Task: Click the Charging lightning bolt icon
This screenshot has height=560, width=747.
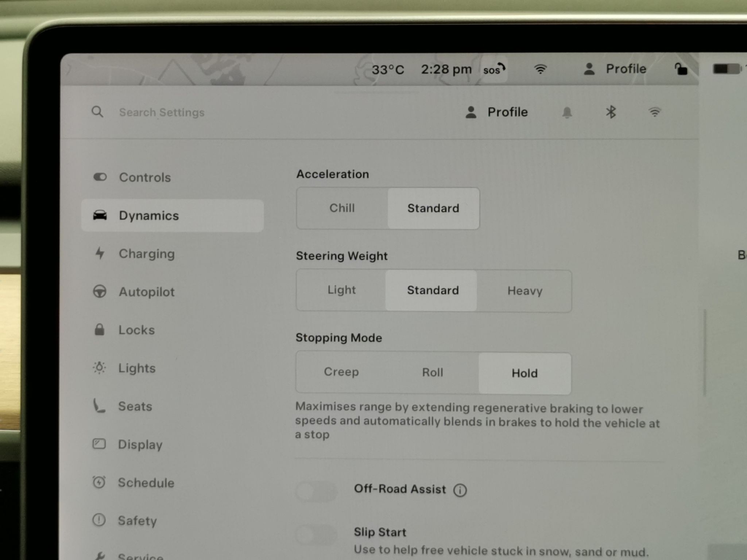Action: click(100, 253)
